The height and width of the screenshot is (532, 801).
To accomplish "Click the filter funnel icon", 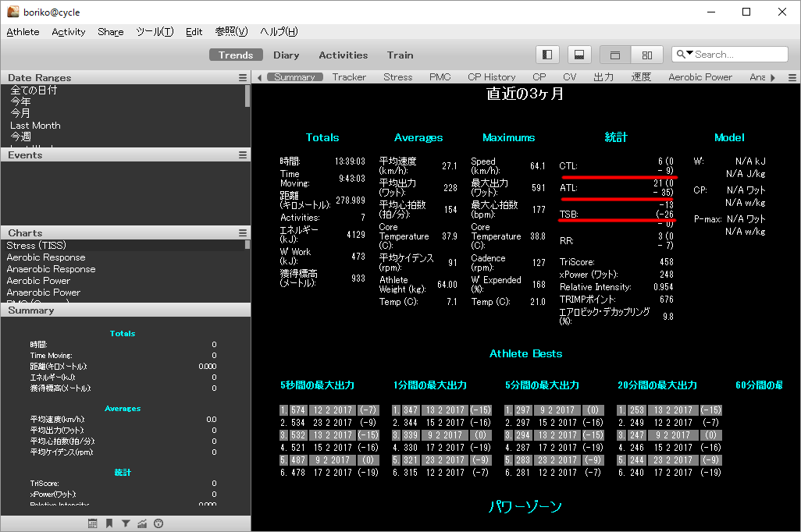I will coord(126,523).
